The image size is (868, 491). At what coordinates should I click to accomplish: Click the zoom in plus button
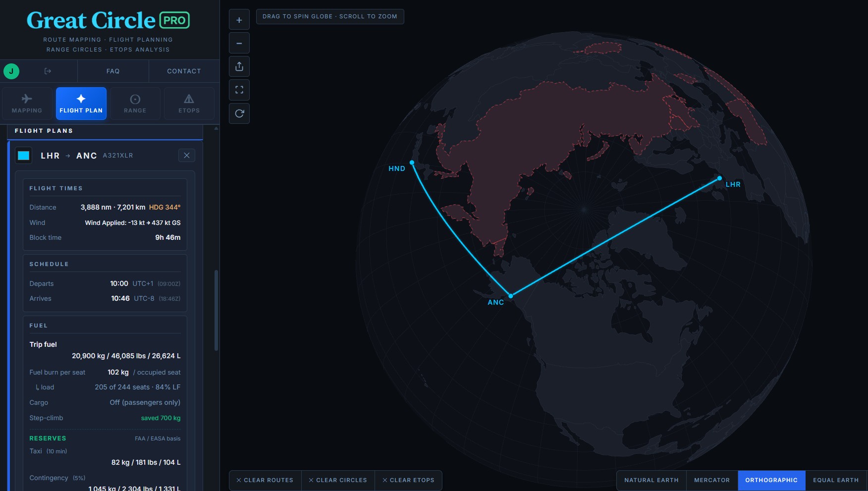[x=239, y=20]
